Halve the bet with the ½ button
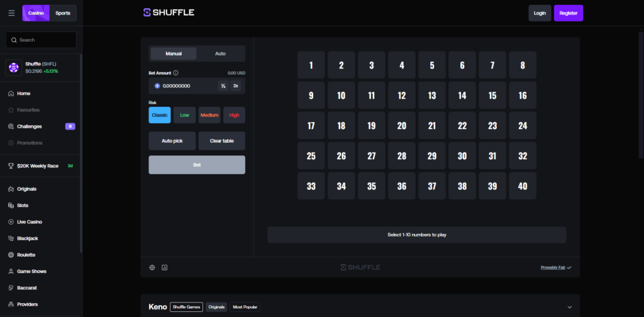The width and height of the screenshot is (644, 317). click(223, 86)
